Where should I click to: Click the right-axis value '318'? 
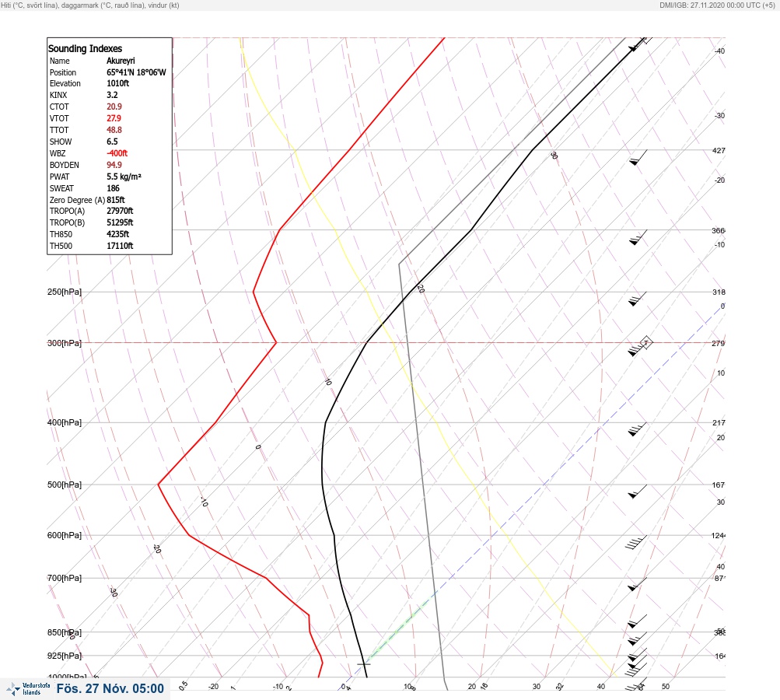click(719, 292)
